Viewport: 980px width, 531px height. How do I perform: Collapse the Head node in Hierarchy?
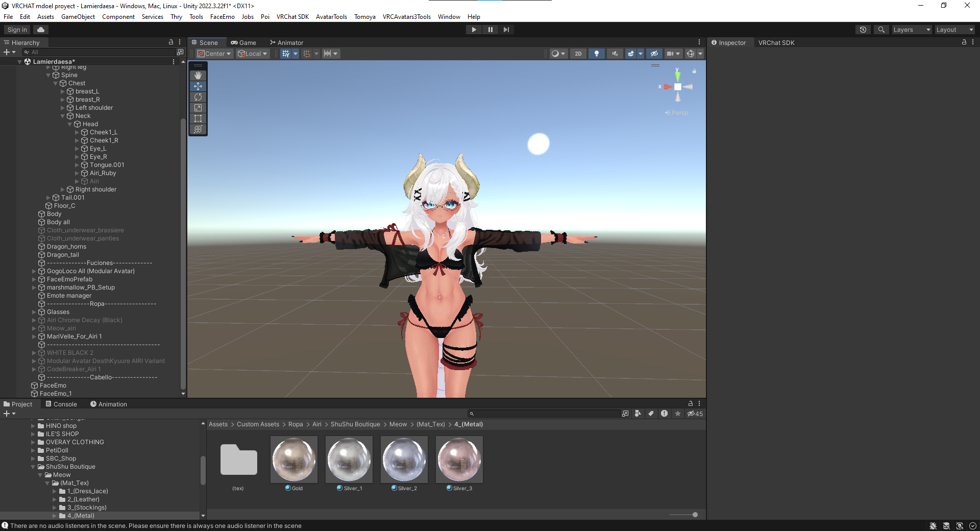[x=70, y=124]
